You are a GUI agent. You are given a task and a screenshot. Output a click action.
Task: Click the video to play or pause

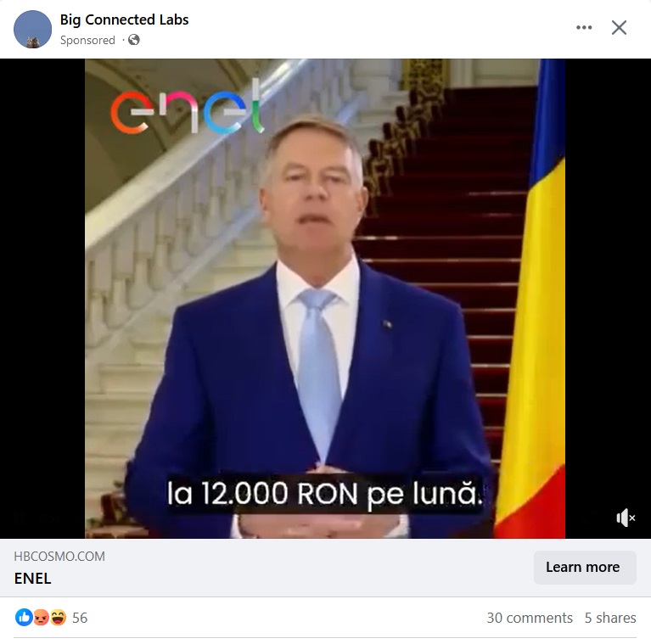pyautogui.click(x=325, y=299)
